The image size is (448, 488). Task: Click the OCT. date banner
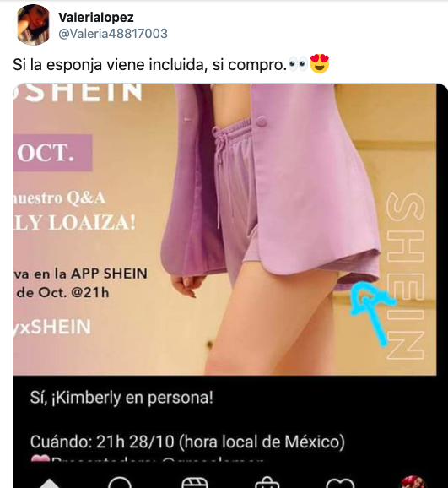52,153
